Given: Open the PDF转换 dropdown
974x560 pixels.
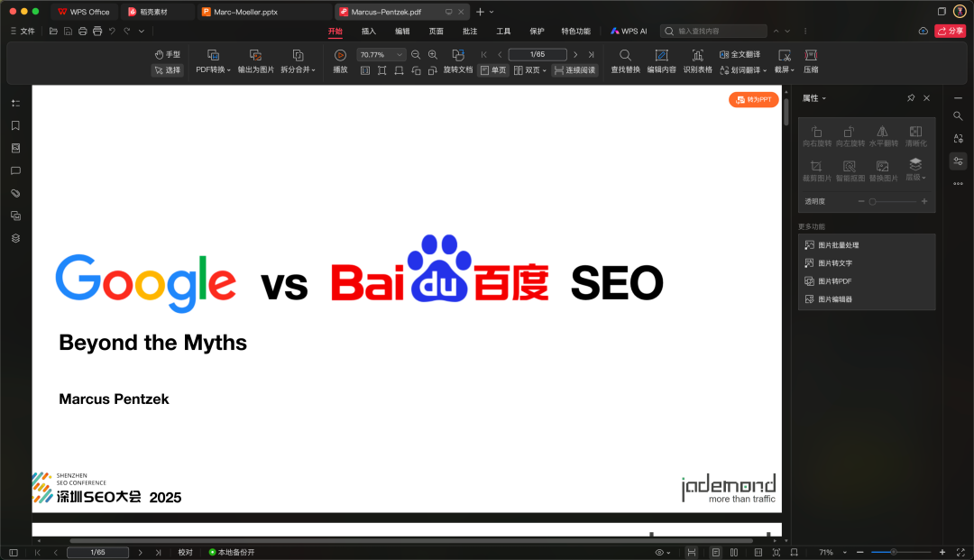Looking at the screenshot, I should pos(213,62).
